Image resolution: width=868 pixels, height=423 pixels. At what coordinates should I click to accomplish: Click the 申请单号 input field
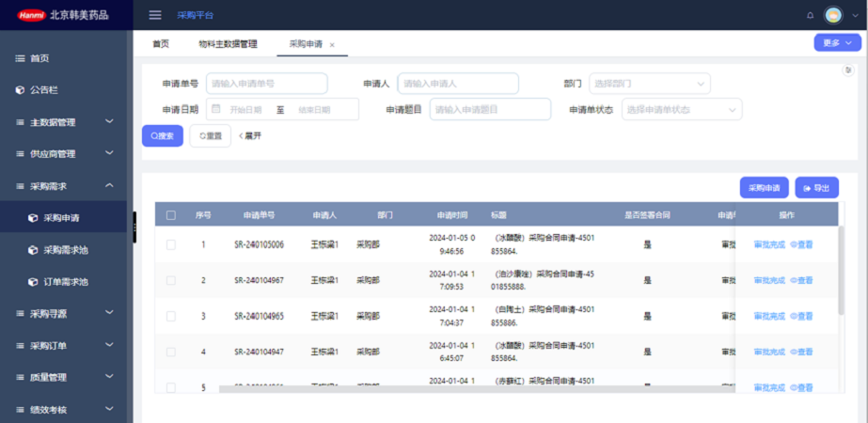tap(266, 84)
